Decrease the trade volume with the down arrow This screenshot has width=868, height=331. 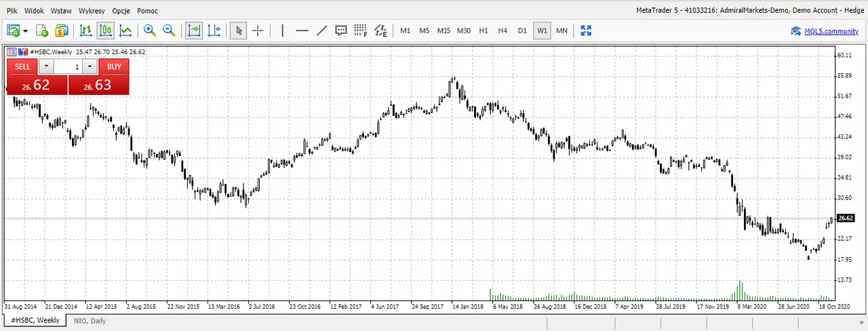[x=45, y=66]
